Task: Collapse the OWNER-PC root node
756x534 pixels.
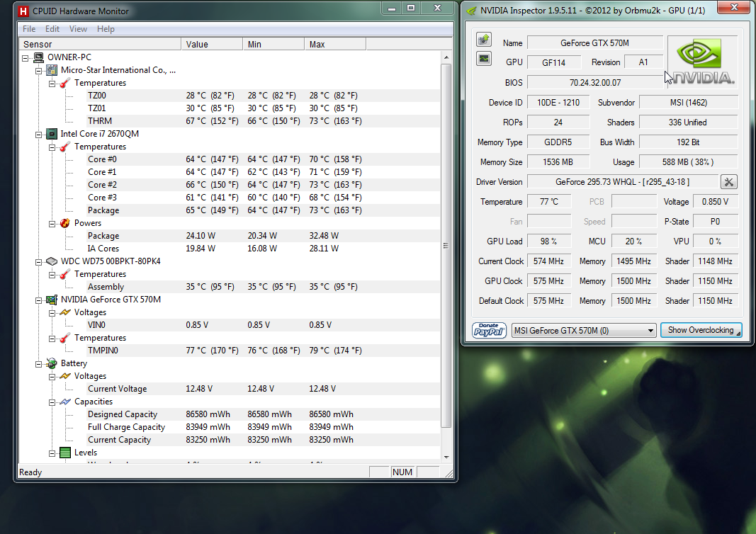Action: click(x=25, y=58)
